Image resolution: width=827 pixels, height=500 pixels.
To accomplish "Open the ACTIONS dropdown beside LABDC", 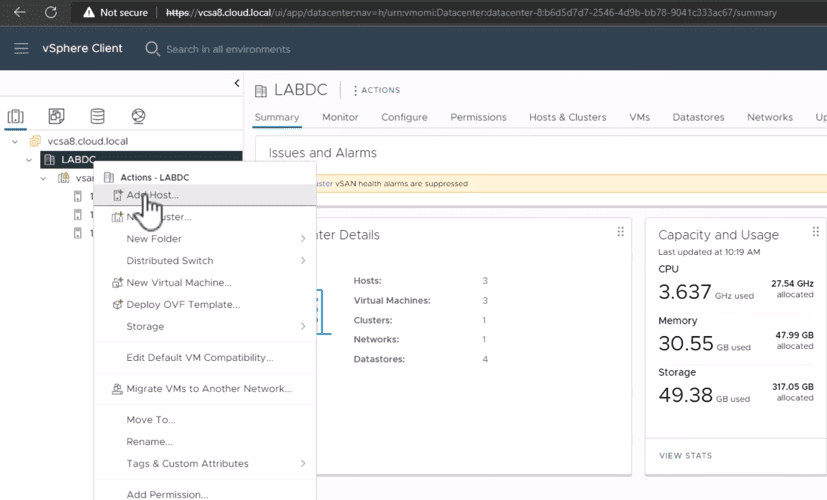I will pos(377,90).
